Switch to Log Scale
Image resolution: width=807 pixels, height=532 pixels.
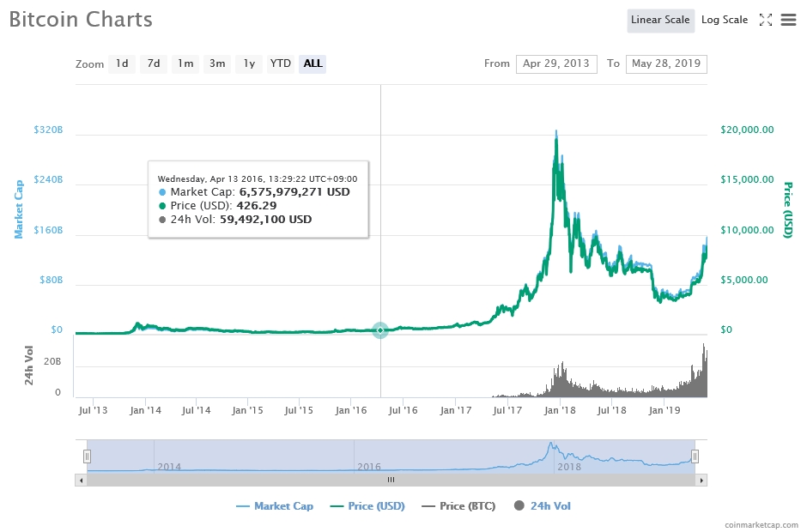724,21
